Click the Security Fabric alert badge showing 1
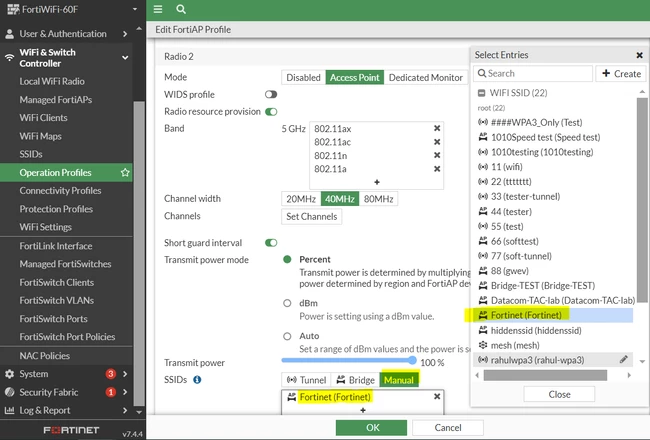650x440 pixels. (110, 392)
